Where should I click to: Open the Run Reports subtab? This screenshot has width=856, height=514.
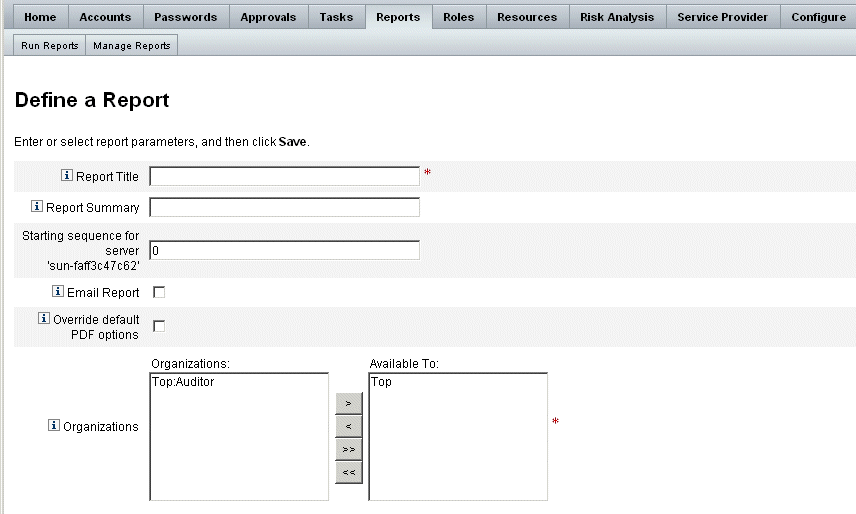pyautogui.click(x=50, y=45)
